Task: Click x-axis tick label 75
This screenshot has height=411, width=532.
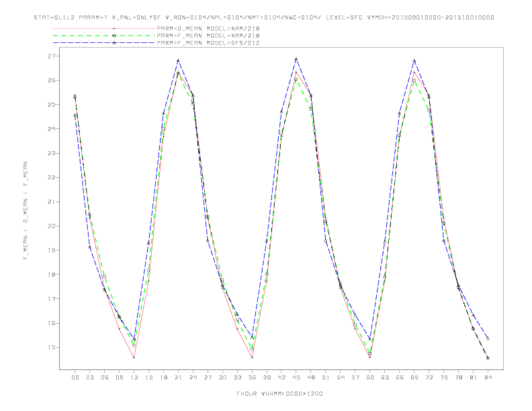Action: click(444, 377)
